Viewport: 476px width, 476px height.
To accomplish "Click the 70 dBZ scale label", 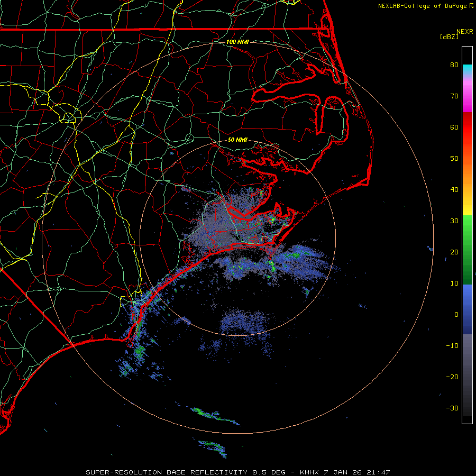I will pyautogui.click(x=454, y=96).
